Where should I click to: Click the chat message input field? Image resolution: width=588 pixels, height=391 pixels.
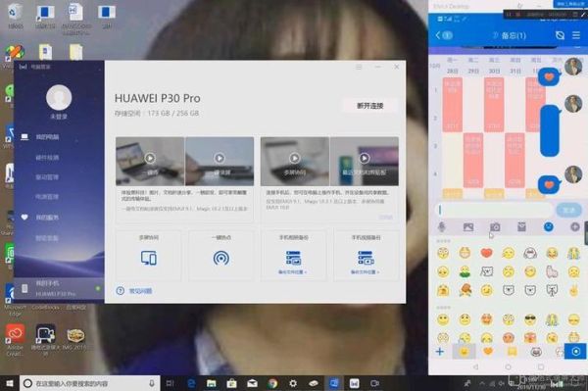[494, 210]
